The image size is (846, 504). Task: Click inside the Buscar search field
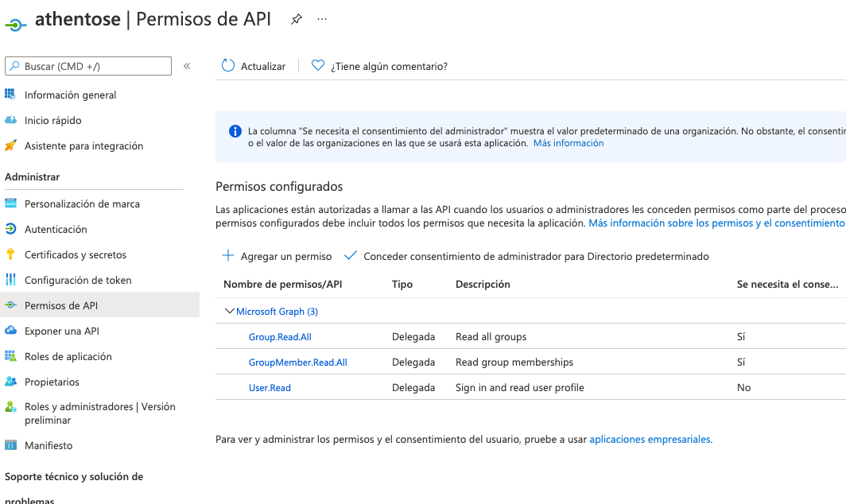point(87,66)
